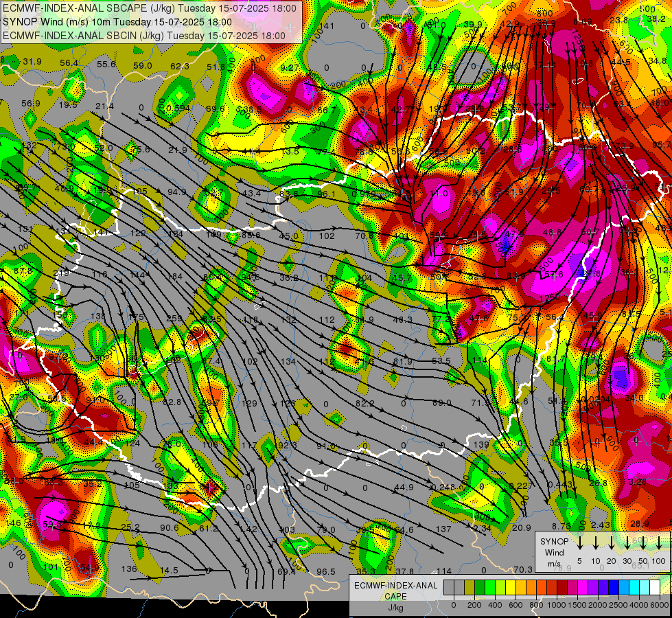Click the 30 m/s wind arrow in legend
The image size is (672, 618).
click(627, 543)
